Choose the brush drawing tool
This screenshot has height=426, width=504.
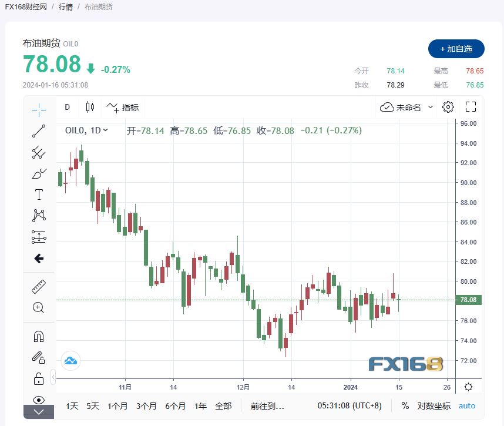[x=39, y=174]
